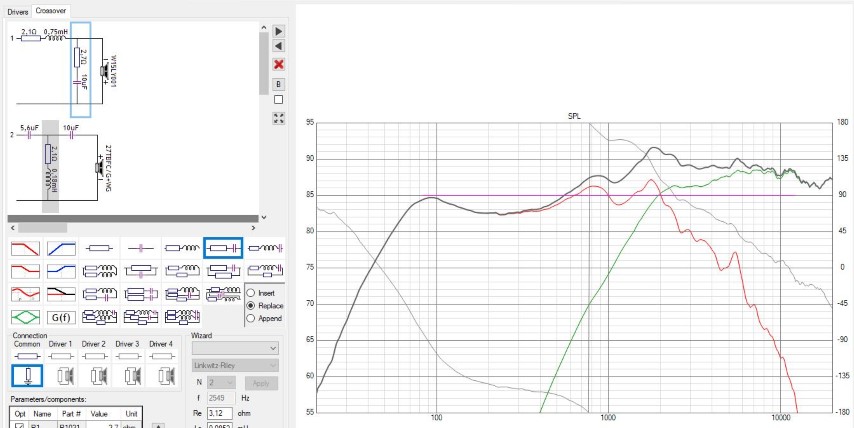Click the Unit column header
Image resolution: width=854 pixels, height=428 pixels.
131,413
